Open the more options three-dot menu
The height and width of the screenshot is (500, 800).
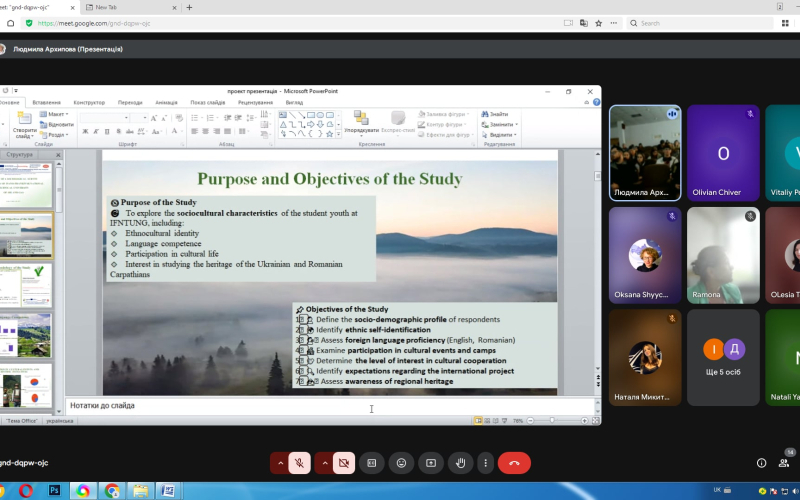click(486, 463)
